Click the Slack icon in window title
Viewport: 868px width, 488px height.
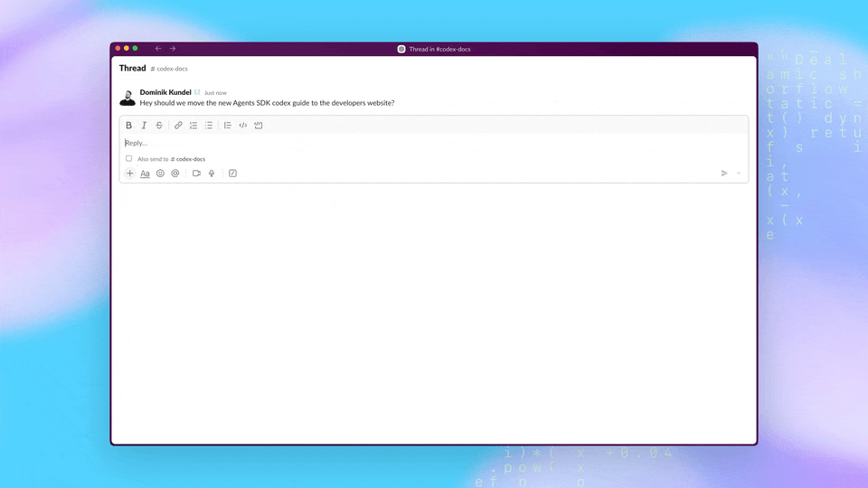tap(401, 49)
